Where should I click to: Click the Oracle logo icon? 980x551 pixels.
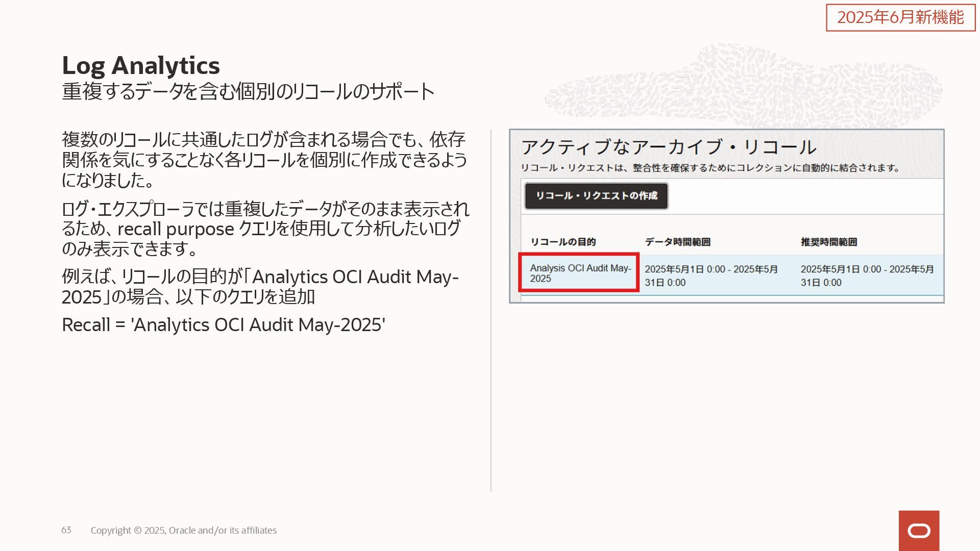tap(919, 531)
